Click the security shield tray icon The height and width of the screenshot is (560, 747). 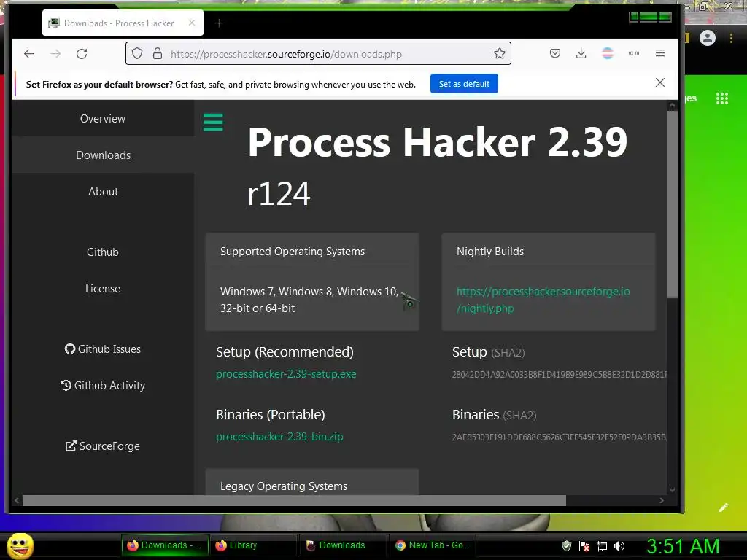566,545
